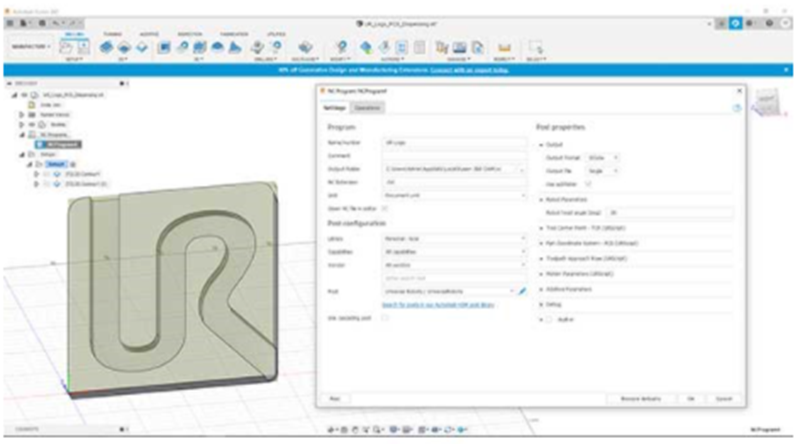Viewport: 800px width, 444px height.
Task: Toggle the Use subfolder checkbox
Action: point(588,184)
